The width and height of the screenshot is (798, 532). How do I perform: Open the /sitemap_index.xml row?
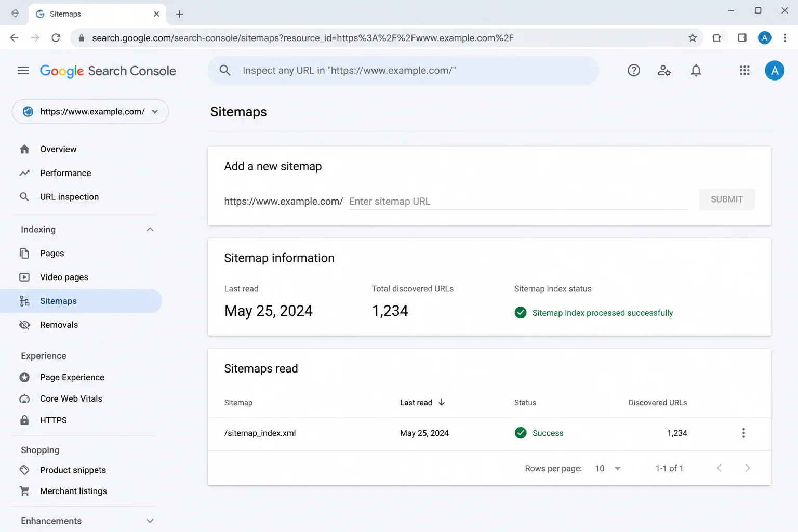(489, 433)
